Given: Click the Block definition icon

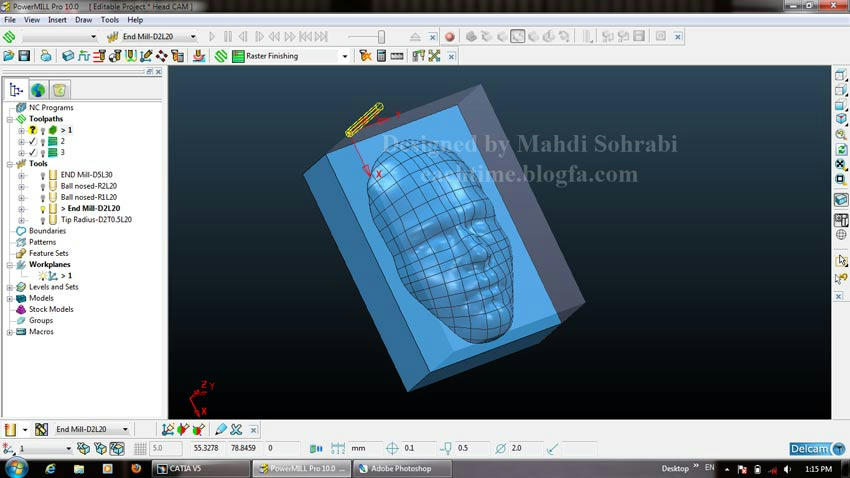Looking at the screenshot, I should (68, 56).
